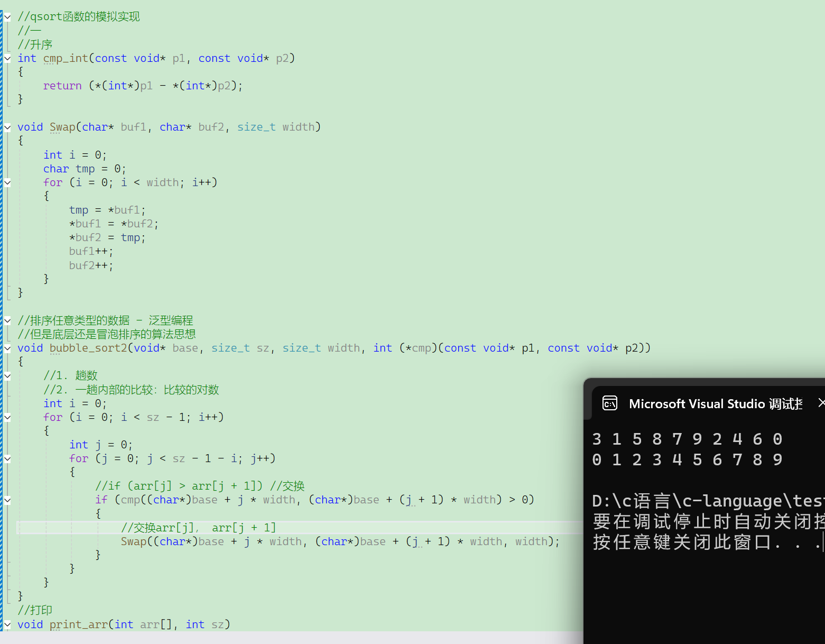The image size is (825, 644).
Task: Close the Microsoft Visual Studio debug console
Action: [x=821, y=403]
